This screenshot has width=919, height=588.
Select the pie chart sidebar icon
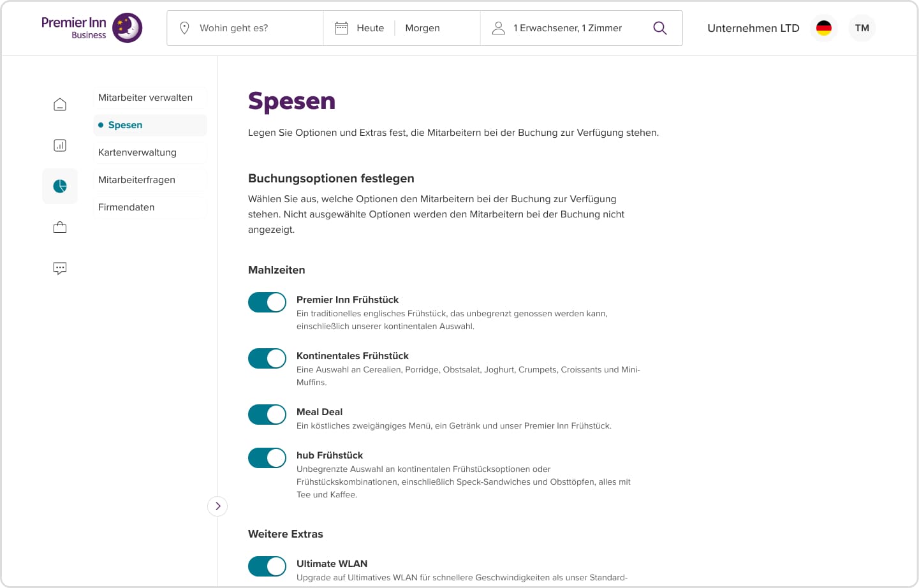tap(59, 186)
